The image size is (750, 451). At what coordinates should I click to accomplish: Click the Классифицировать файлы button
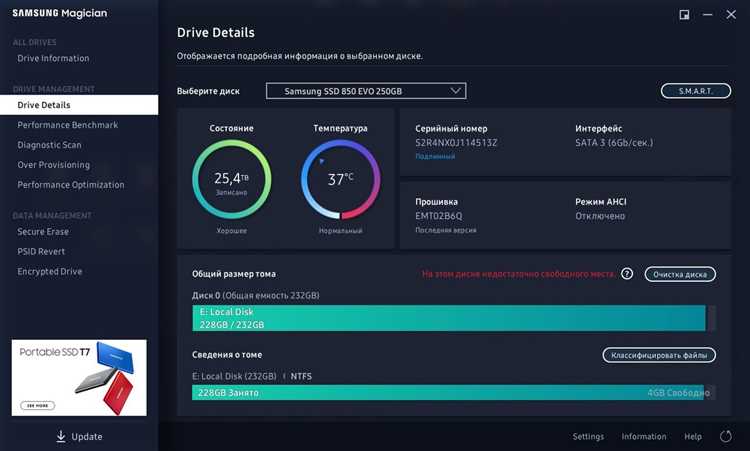click(x=659, y=355)
